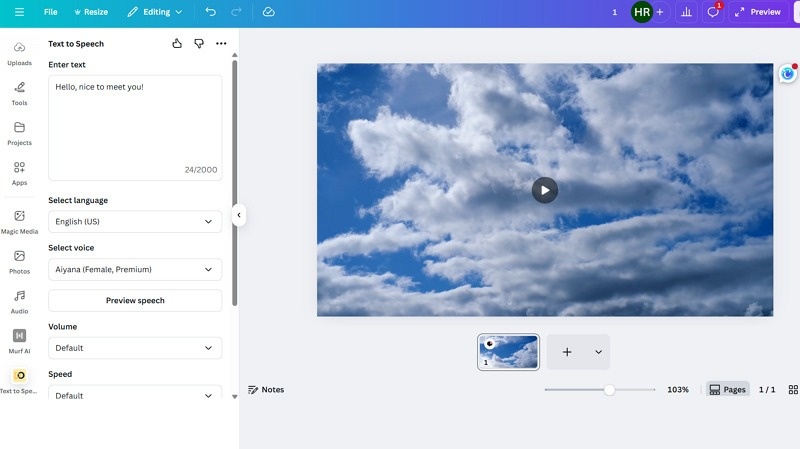
Task: Expand the Aiyana voice dropdown
Action: (x=135, y=269)
